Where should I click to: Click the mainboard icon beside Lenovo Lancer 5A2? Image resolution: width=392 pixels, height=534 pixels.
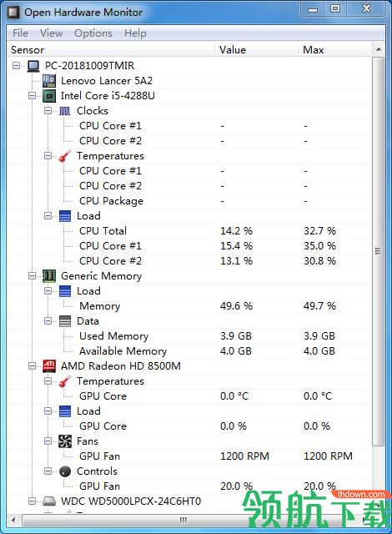coord(49,81)
